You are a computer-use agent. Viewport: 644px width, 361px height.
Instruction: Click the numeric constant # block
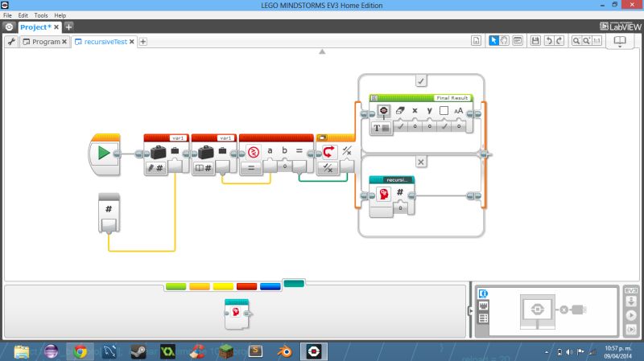coord(109,209)
